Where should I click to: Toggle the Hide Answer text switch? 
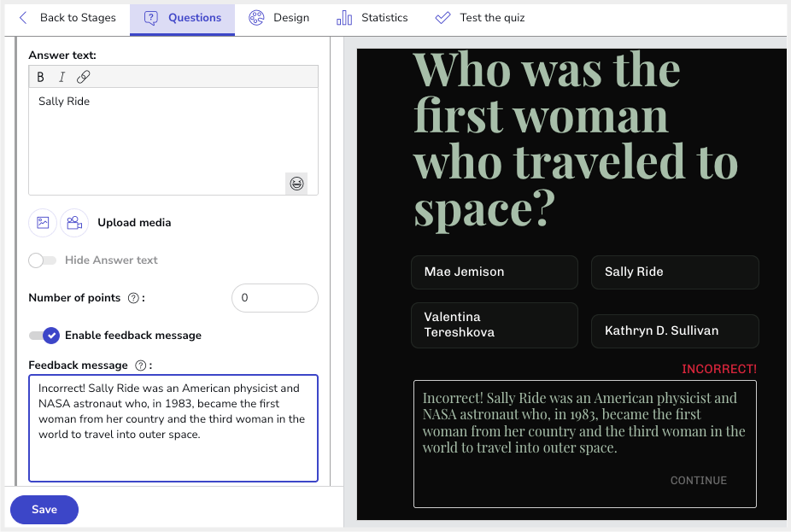point(43,260)
